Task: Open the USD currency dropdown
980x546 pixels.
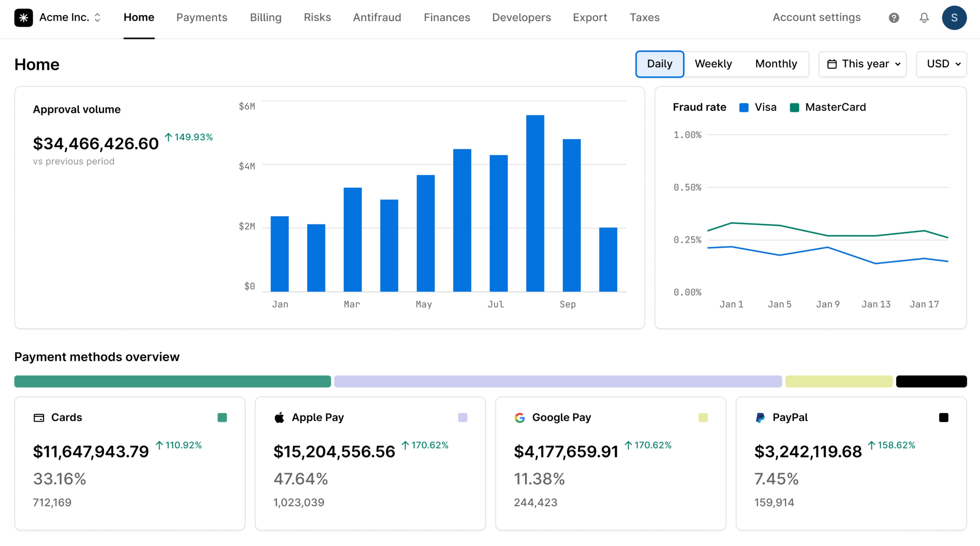Action: [941, 64]
